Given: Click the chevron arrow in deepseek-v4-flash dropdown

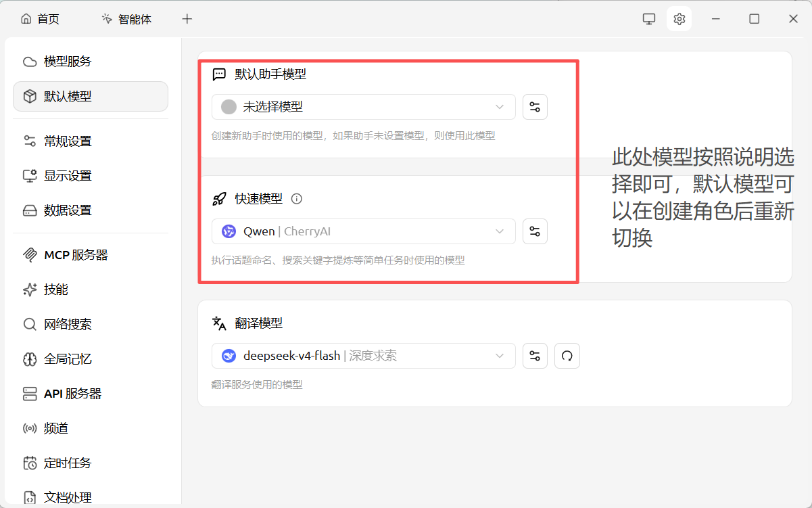Looking at the screenshot, I should click(x=500, y=356).
